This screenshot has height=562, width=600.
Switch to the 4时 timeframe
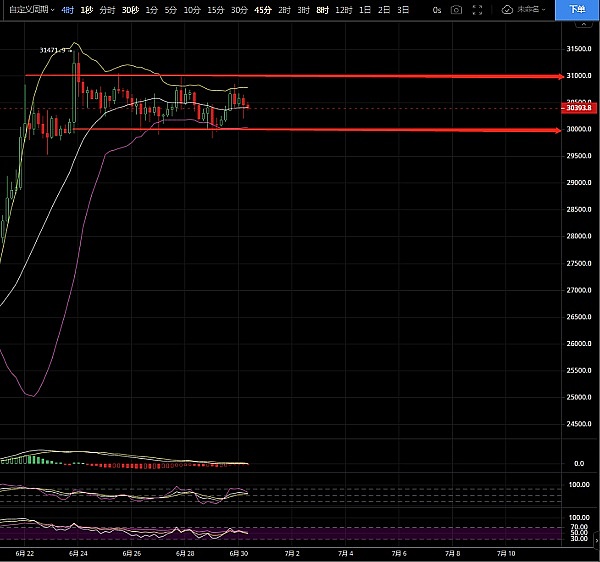click(x=67, y=9)
